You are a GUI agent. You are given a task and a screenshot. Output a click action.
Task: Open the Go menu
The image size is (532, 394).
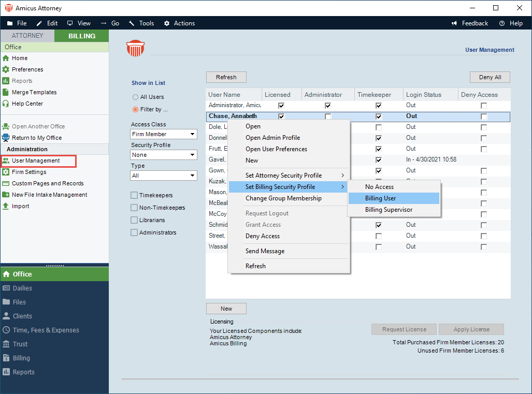click(x=110, y=23)
